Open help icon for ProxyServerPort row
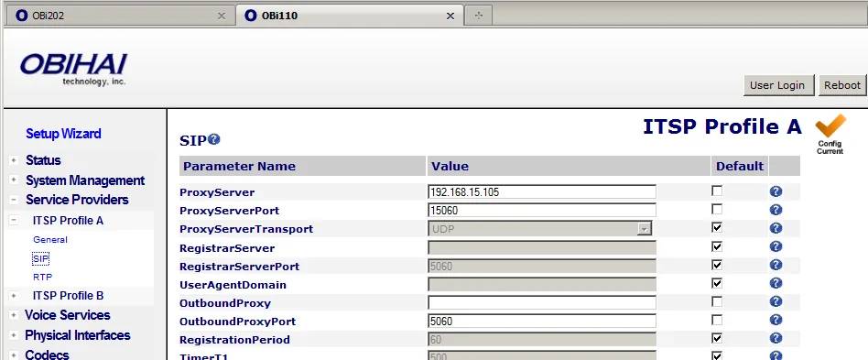The image size is (868, 360). pyautogui.click(x=776, y=210)
